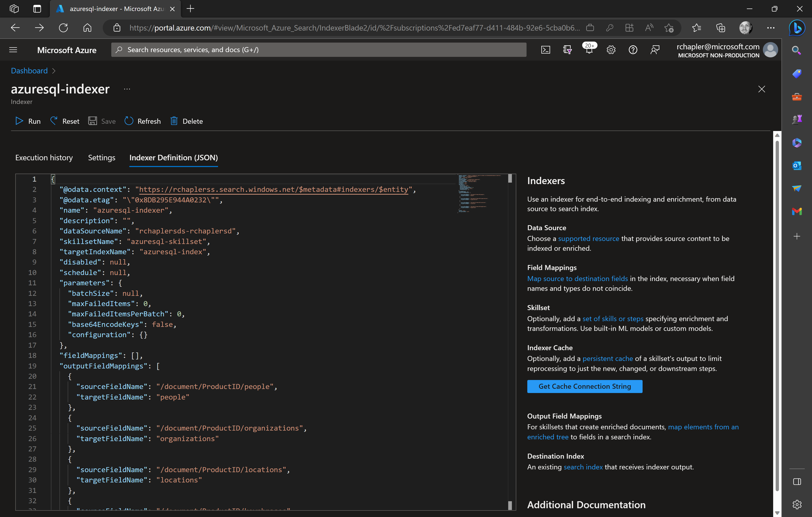
Task: Run the azuresql-indexer
Action: [28, 121]
